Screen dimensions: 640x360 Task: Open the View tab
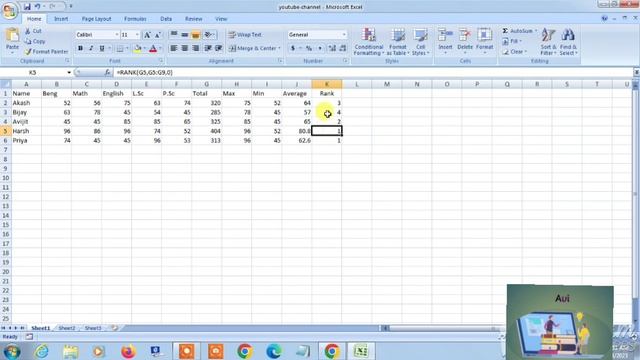point(221,19)
